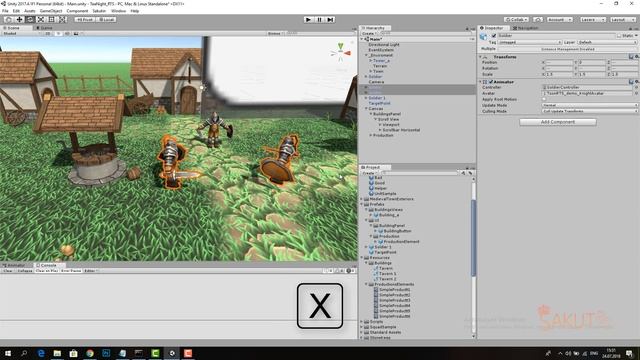Select the Rect transform tool
The width and height of the screenshot is (640, 360).
point(51,19)
